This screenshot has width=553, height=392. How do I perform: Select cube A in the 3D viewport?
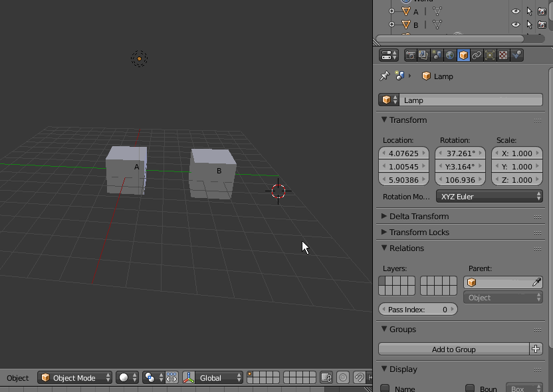[x=126, y=170]
